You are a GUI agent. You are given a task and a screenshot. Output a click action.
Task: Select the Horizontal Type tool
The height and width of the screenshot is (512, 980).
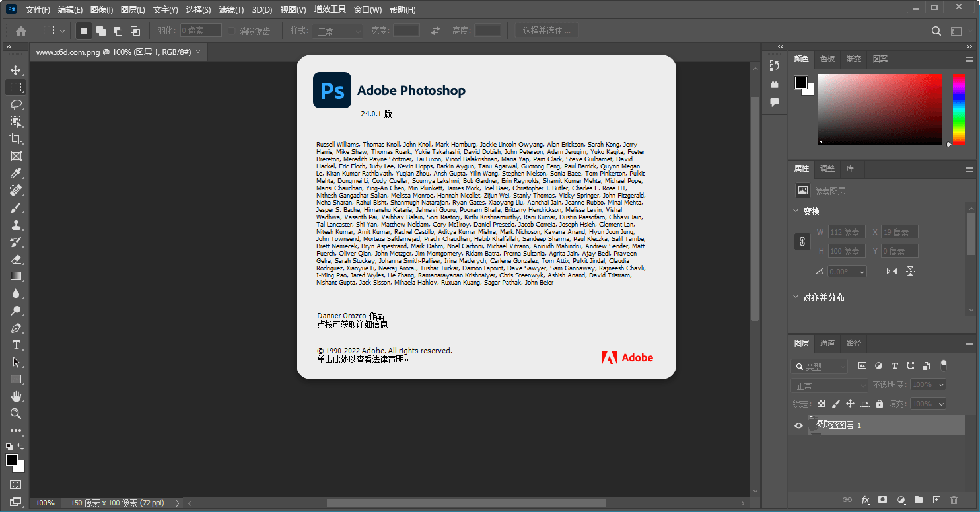point(16,345)
